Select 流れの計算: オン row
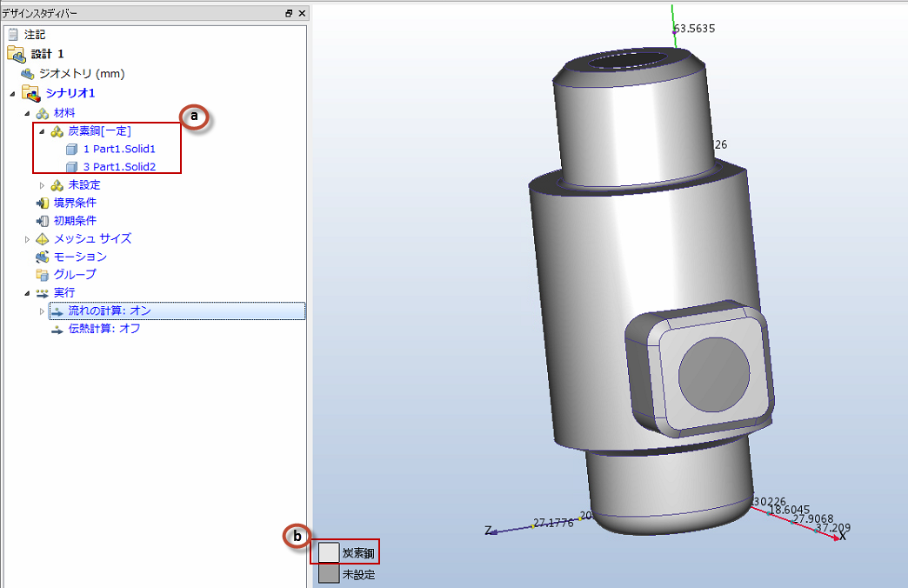908x588 pixels. tap(177, 311)
